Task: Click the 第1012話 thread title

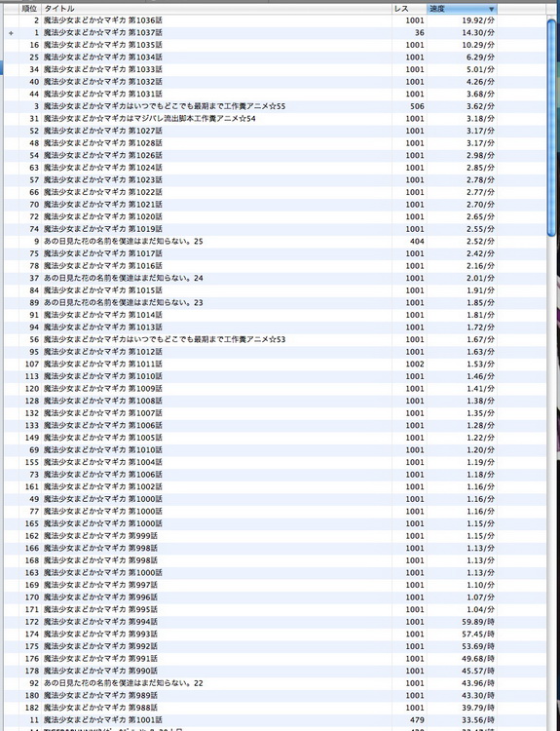Action: 103,352
